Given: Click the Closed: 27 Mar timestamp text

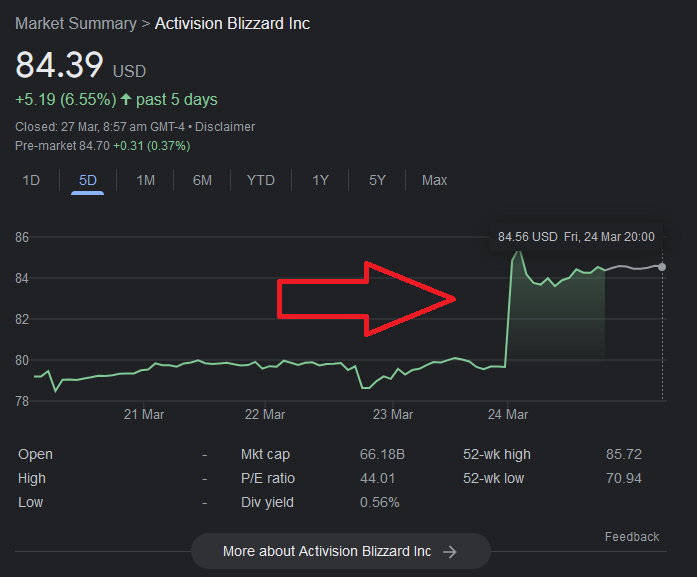Looking at the screenshot, I should tap(100, 127).
